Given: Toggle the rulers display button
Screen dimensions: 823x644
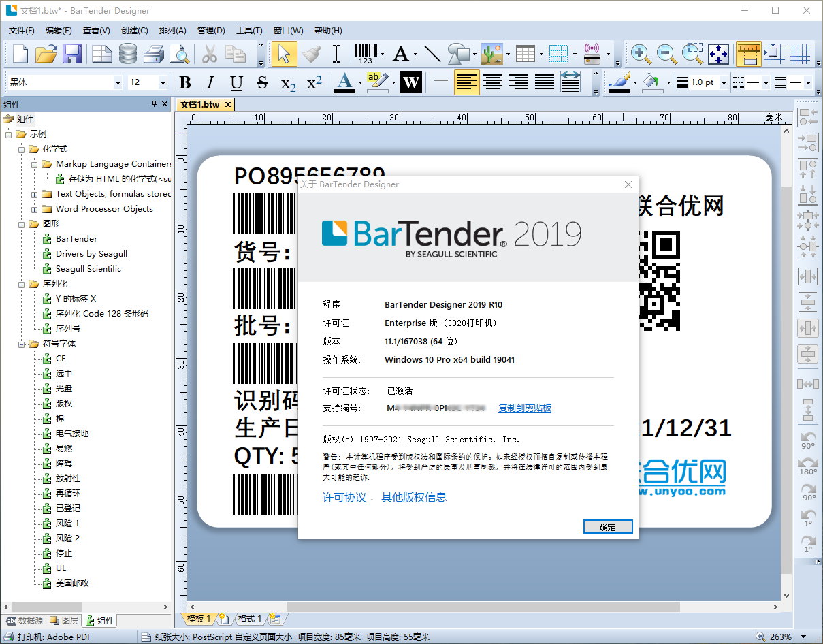Looking at the screenshot, I should click(748, 54).
